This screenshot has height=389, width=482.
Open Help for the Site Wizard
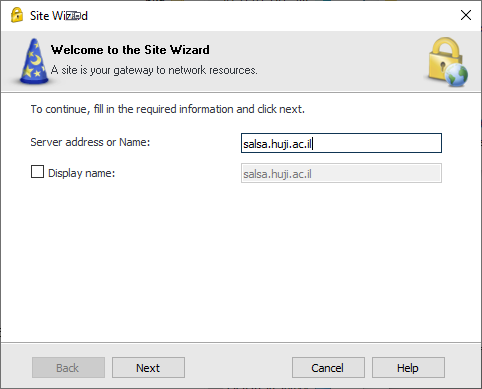pyautogui.click(x=408, y=368)
